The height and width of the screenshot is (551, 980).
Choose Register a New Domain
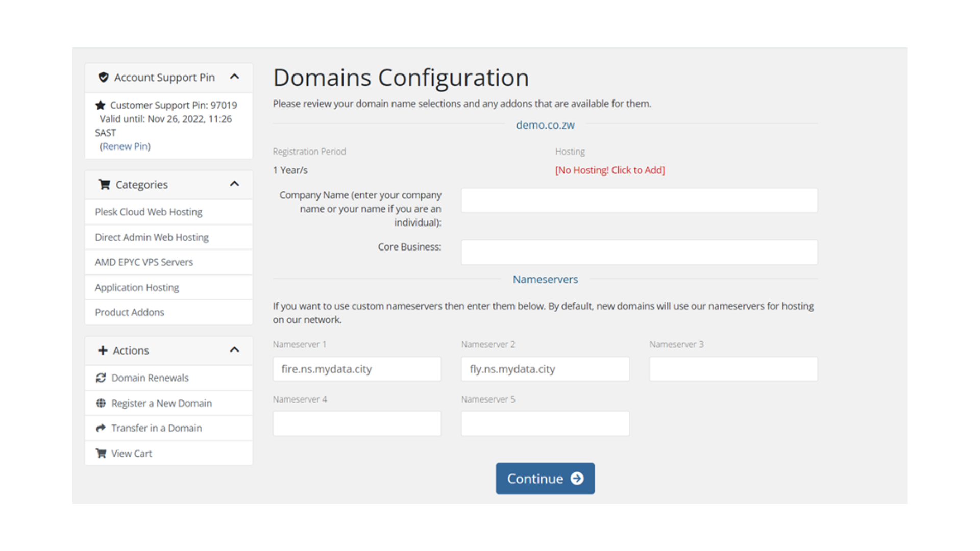click(169, 403)
